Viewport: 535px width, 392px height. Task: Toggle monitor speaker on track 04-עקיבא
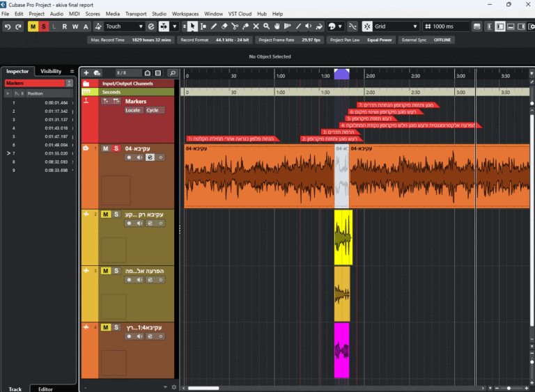pos(139,157)
